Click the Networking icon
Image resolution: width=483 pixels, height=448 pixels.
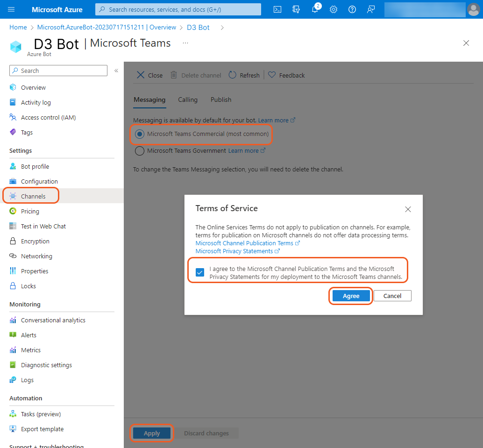pyautogui.click(x=13, y=256)
